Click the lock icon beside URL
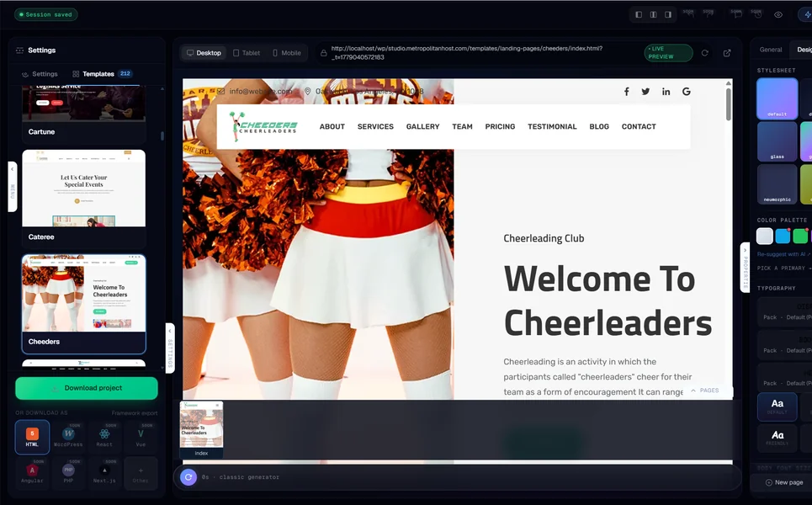The image size is (812, 505). tap(324, 53)
